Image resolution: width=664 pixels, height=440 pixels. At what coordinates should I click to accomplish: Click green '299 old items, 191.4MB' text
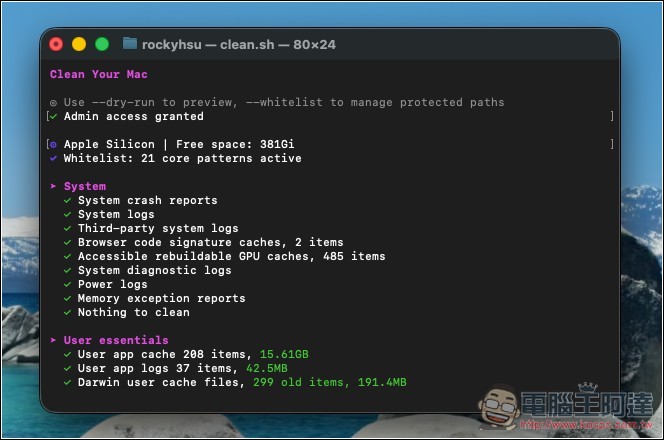click(329, 382)
